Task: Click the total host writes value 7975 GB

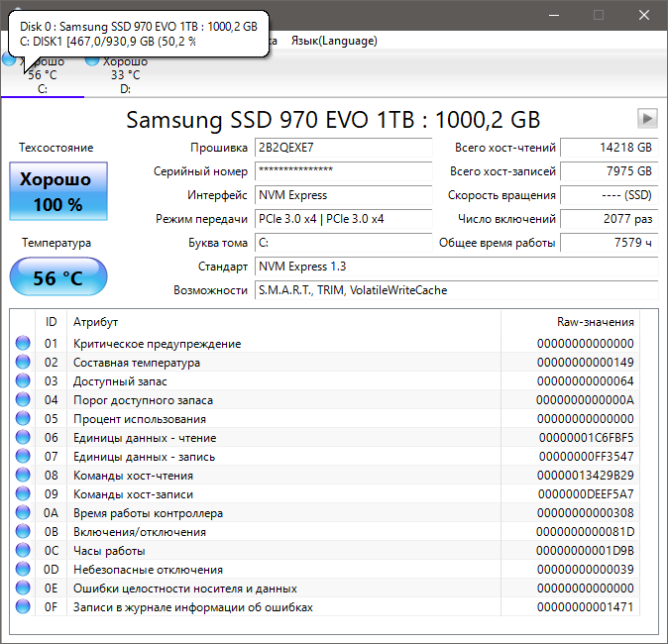Action: pyautogui.click(x=610, y=171)
